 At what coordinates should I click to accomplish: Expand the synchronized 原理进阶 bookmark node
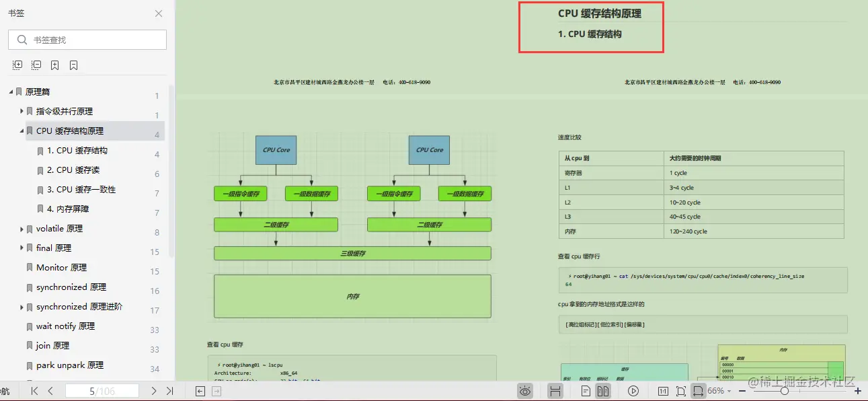point(22,307)
